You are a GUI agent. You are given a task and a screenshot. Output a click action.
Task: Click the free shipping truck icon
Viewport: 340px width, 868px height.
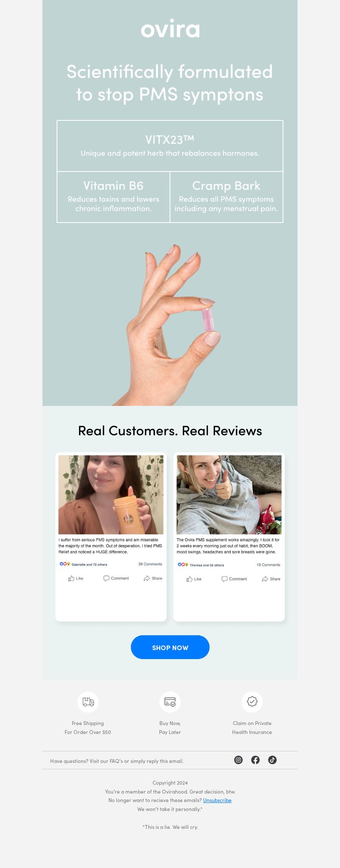88,702
